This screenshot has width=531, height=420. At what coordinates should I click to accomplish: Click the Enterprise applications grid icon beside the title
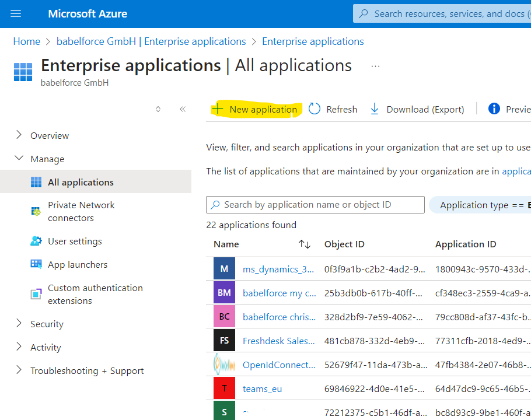pos(23,72)
